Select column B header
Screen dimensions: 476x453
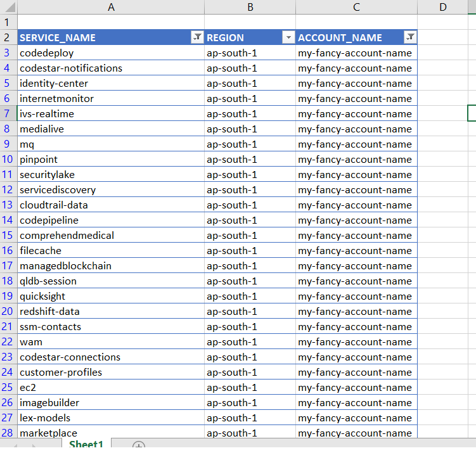tap(250, 7)
